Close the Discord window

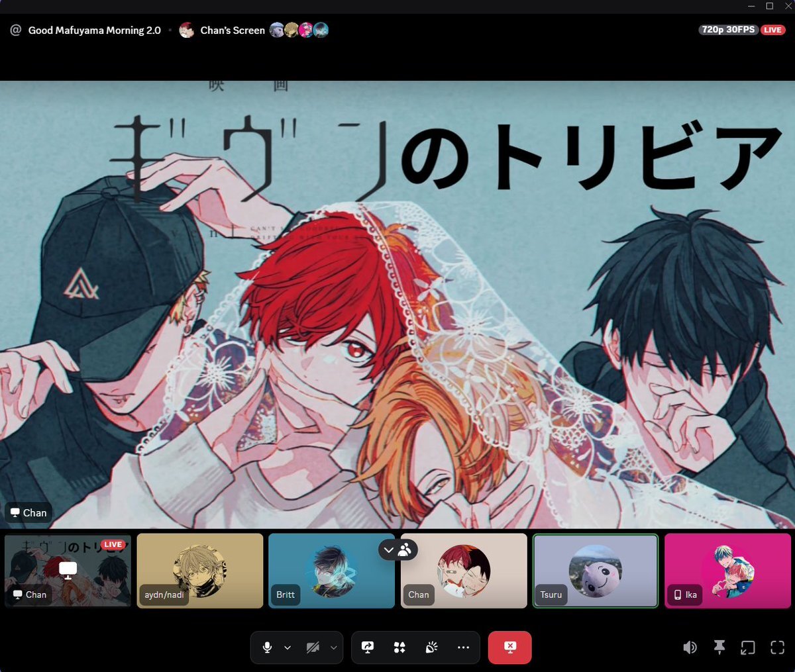tap(788, 6)
